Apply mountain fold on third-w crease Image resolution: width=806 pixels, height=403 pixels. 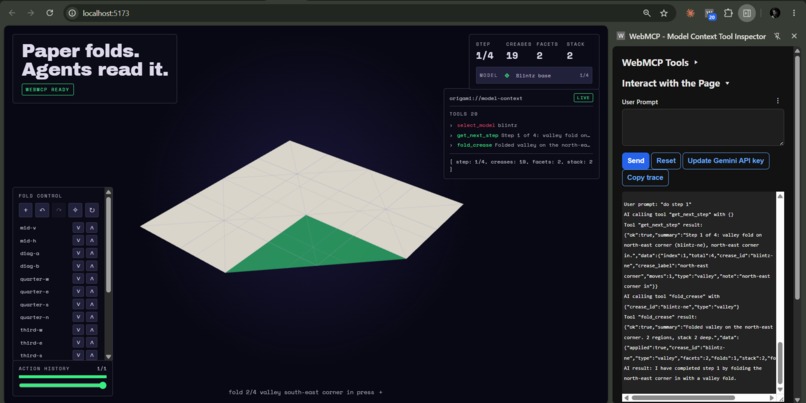[91, 330]
